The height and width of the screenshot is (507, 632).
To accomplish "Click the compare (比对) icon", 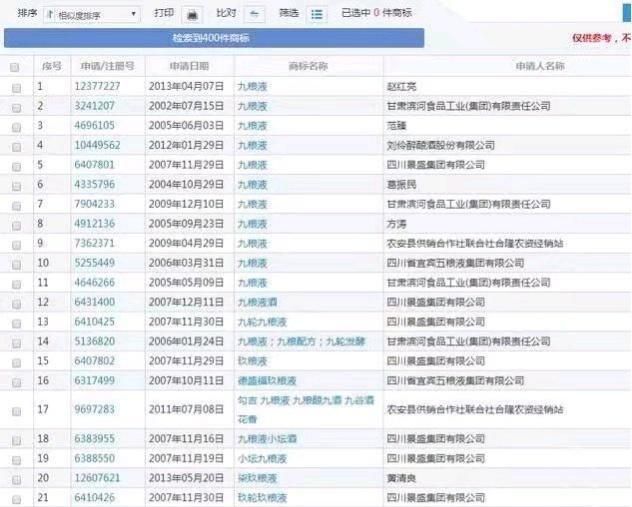I will click(x=254, y=14).
